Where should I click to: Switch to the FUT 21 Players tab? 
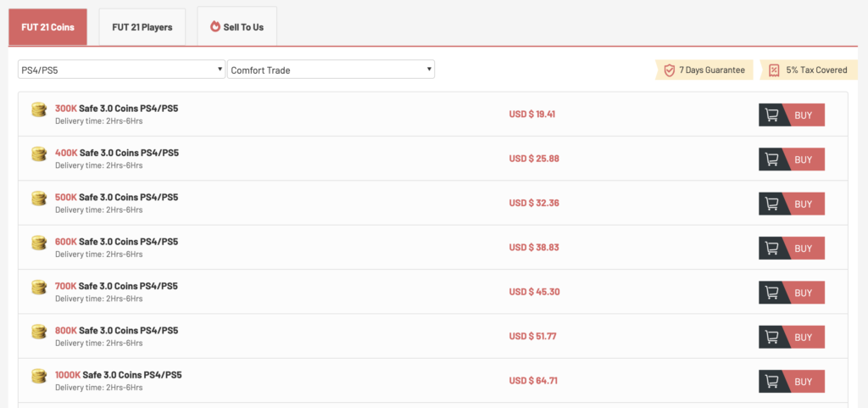coord(142,27)
